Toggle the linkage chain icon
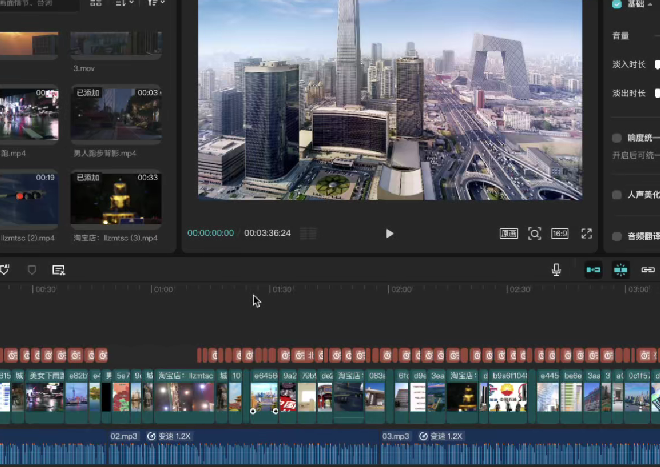Screen dimensions: 660x467 [648, 270]
